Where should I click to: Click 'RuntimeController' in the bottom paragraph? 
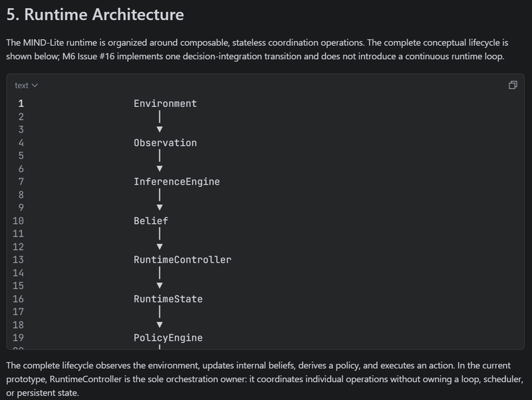click(86, 379)
